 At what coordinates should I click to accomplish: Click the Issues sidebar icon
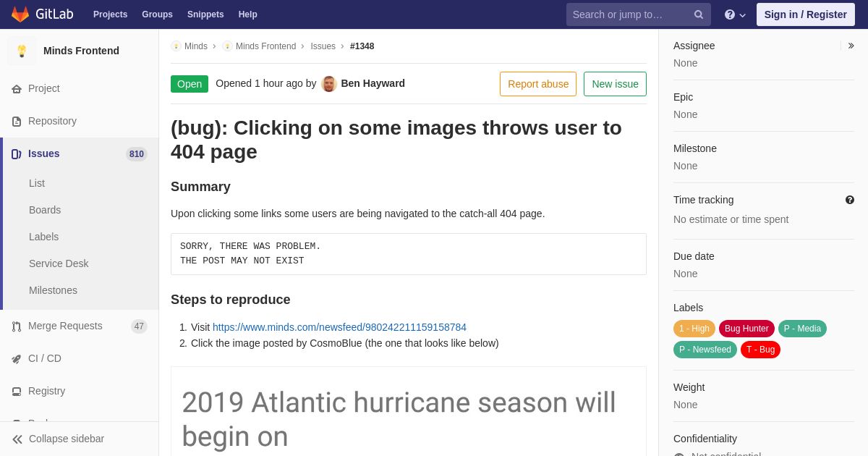[x=17, y=154]
